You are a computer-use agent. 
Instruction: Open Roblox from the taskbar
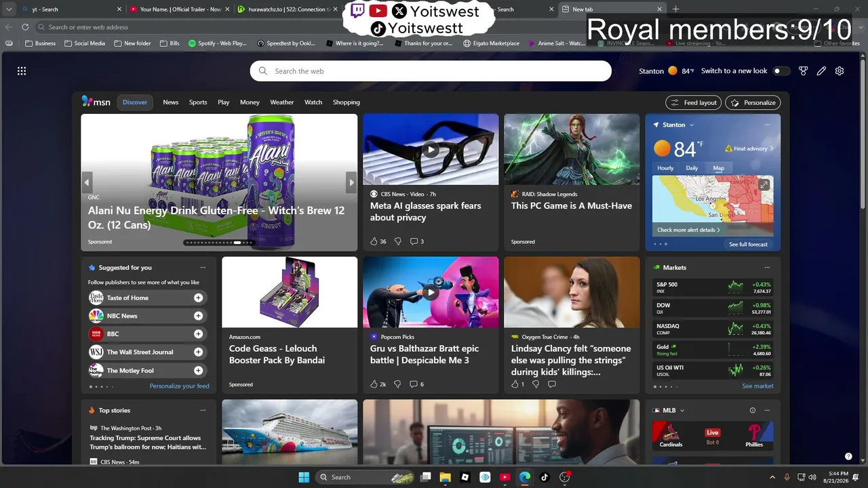point(465,477)
